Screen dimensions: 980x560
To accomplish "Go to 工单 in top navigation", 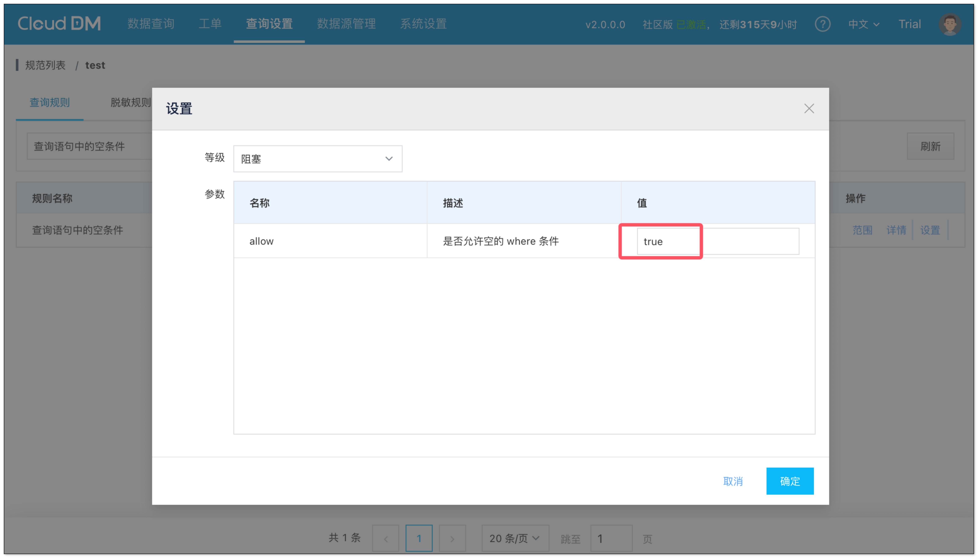I will [x=210, y=24].
